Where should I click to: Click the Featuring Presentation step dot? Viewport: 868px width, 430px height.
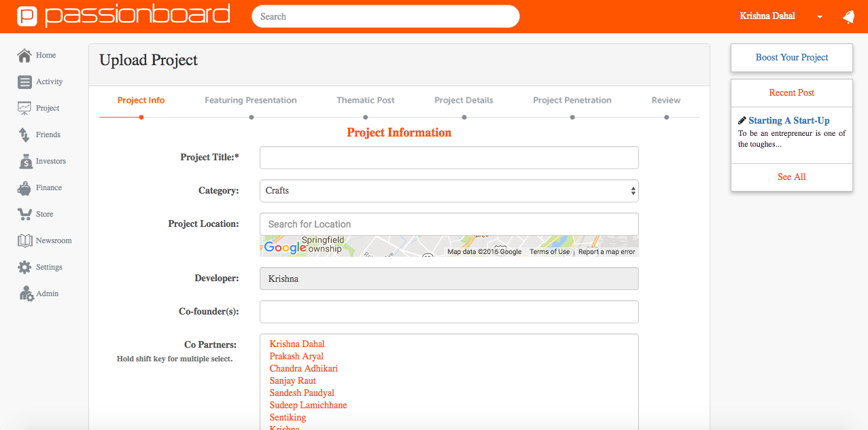[251, 118]
